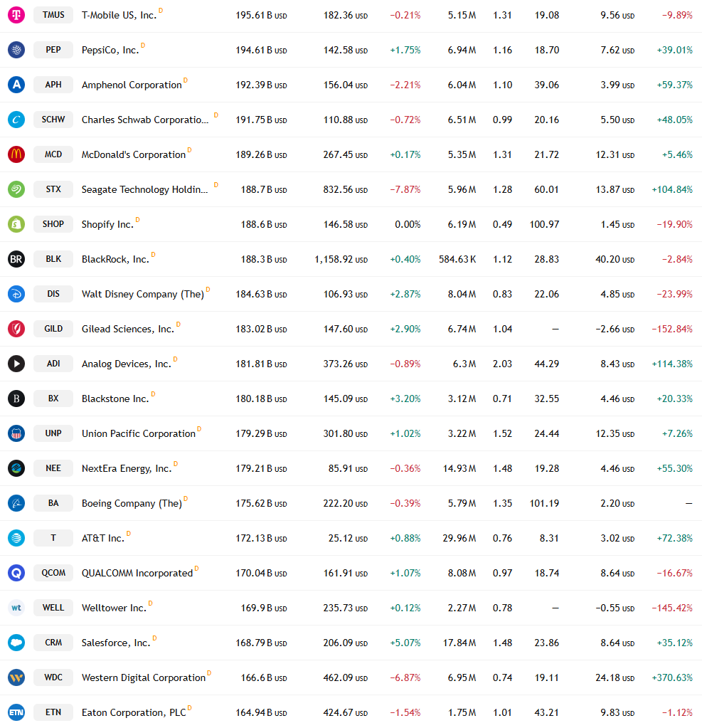Click Salesforce change value +5.07%

point(405,643)
